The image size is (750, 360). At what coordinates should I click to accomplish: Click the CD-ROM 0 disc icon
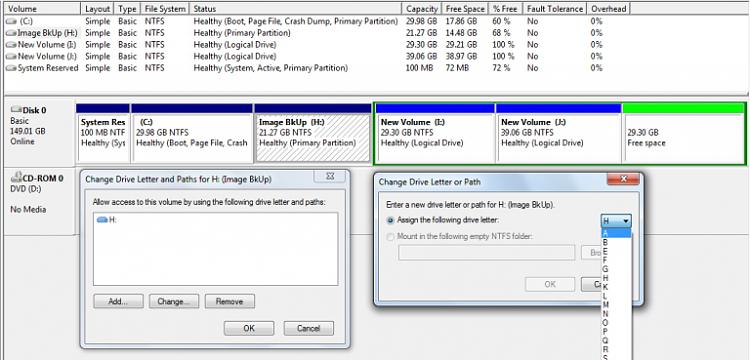click(x=16, y=178)
